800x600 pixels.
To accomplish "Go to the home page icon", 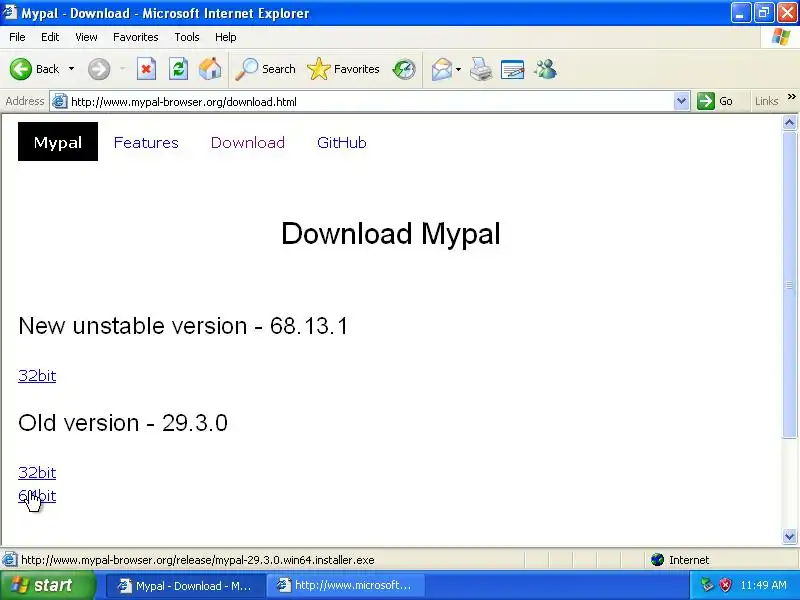I will point(210,69).
